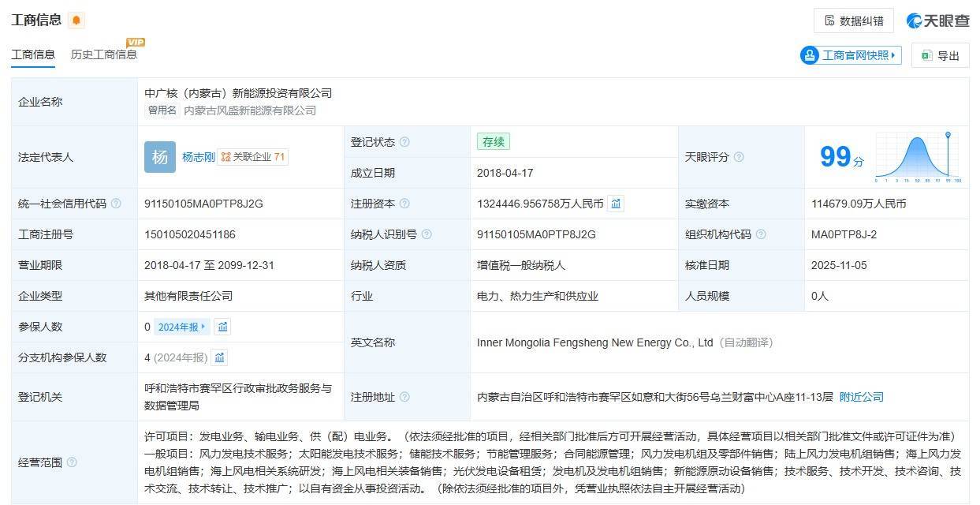The width and height of the screenshot is (980, 505).
Task: Expand the 2024年报 year selector
Action: point(181,327)
